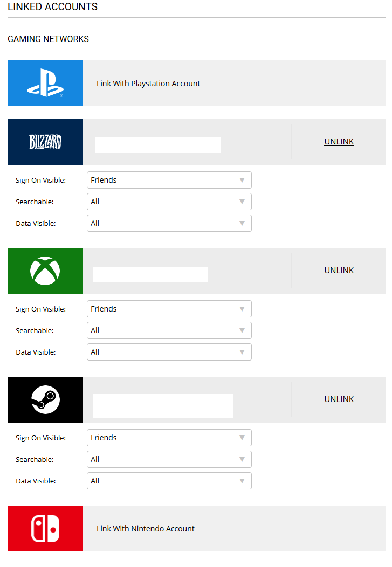Unlink the Xbox account
The image size is (392, 567).
339,271
